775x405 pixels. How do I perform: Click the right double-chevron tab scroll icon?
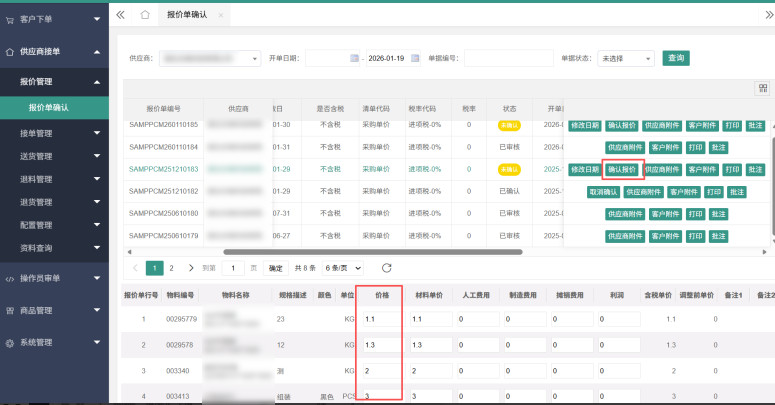click(769, 15)
